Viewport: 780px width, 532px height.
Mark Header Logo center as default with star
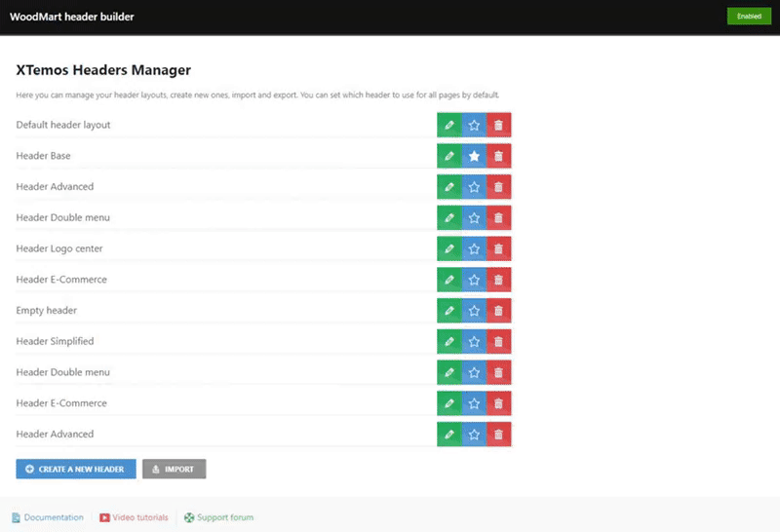point(474,248)
